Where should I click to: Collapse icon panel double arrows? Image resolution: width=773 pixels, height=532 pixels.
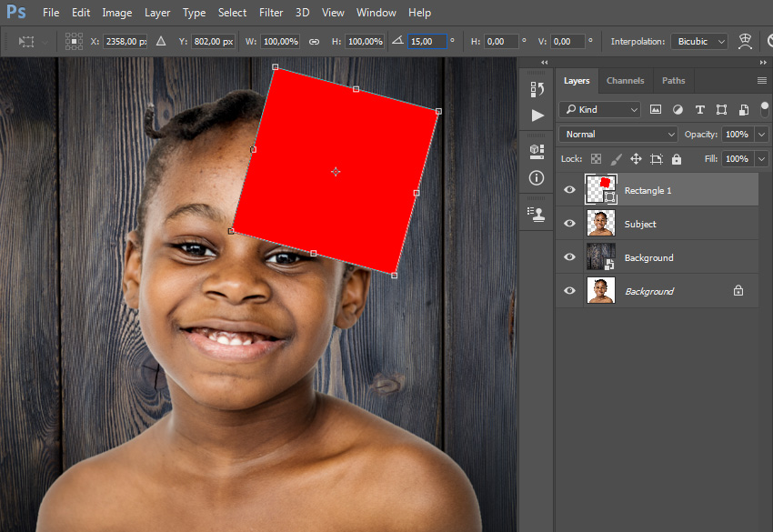tap(544, 63)
